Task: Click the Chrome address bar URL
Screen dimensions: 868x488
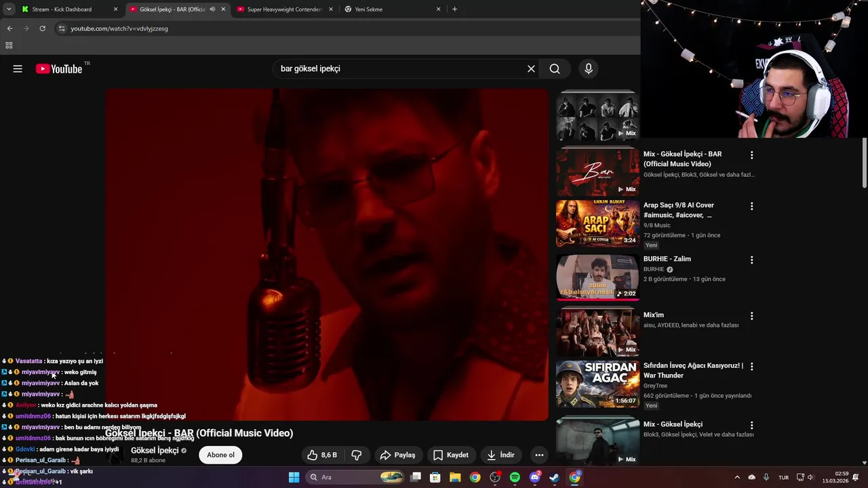Action: 119,28
